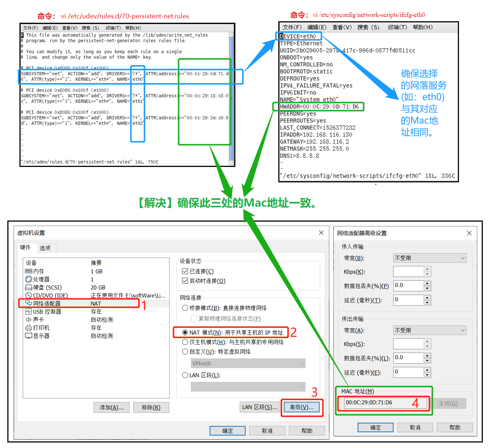Open the 传出传输 带宽 不受限 dropdown
Image resolution: width=492 pixels, height=448 pixels.
coord(463,330)
